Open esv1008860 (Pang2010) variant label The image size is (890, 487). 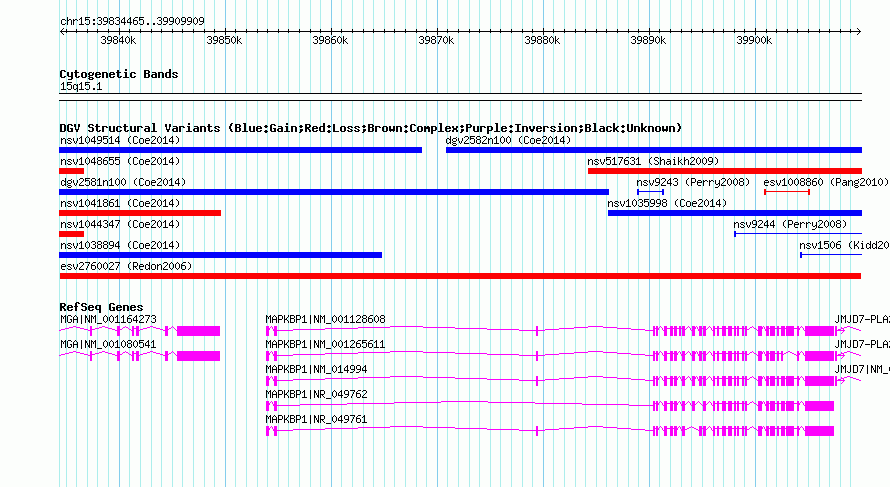826,182
